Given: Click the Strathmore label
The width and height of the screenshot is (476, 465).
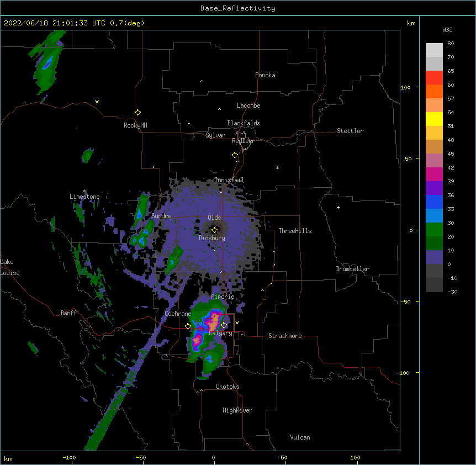Looking at the screenshot, I should click(x=285, y=336).
